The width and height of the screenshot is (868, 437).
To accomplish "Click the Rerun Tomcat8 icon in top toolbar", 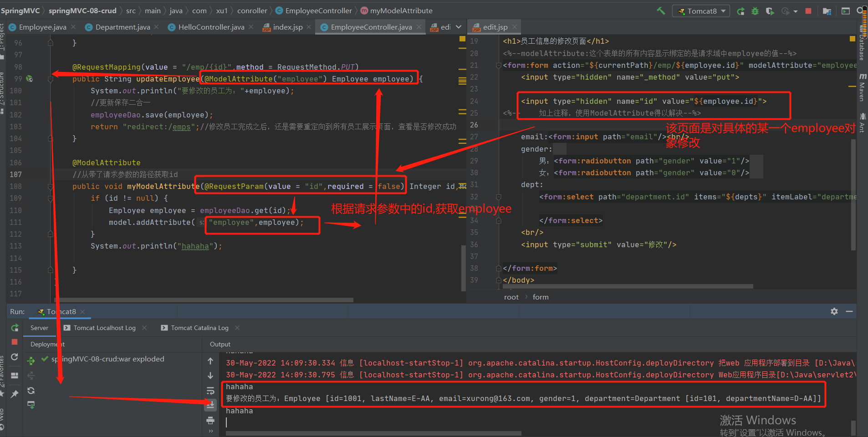I will click(741, 11).
